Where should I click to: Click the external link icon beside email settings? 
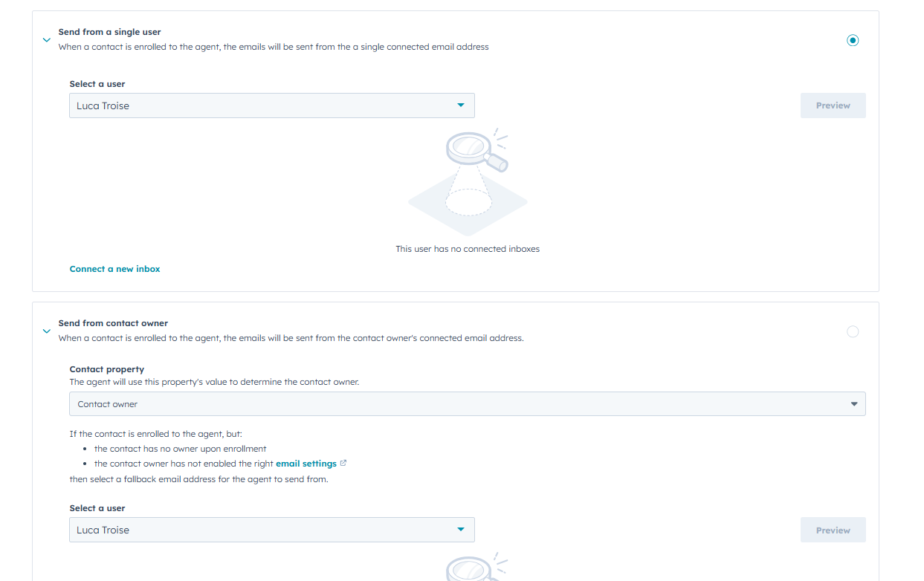tap(343, 462)
